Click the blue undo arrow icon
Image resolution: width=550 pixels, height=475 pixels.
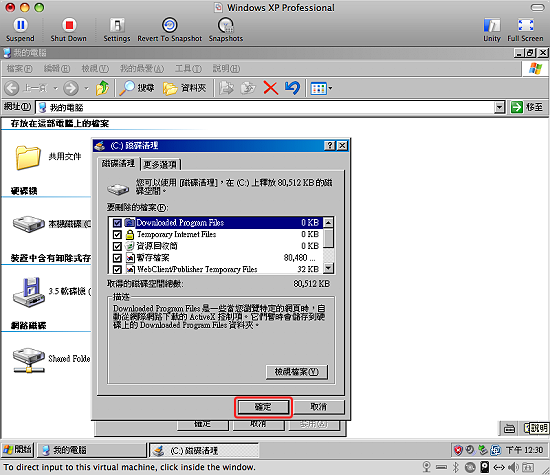[292, 88]
